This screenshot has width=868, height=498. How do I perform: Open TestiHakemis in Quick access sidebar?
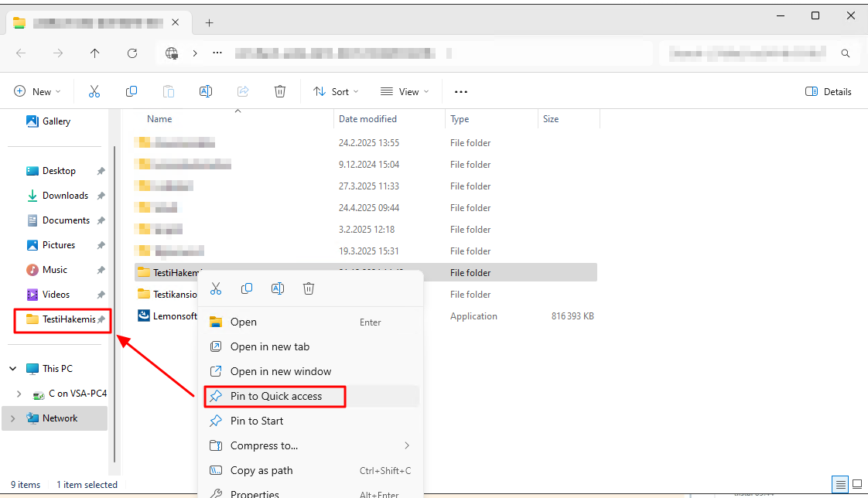68,319
